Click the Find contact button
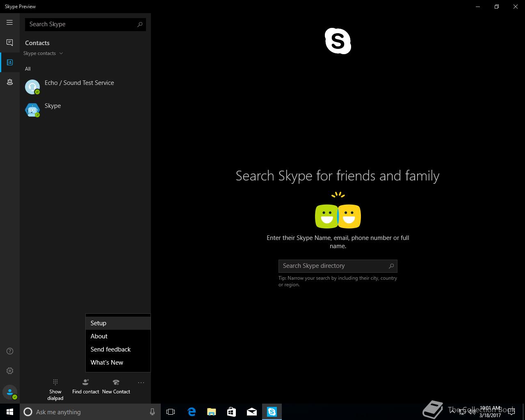Screen dimensions: 525x420 pos(86,387)
